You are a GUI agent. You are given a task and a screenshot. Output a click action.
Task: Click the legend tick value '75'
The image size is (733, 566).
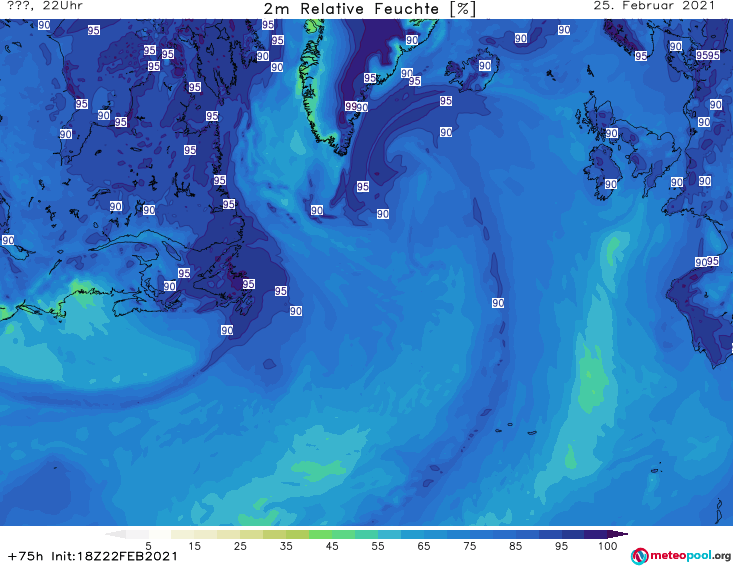click(x=469, y=546)
